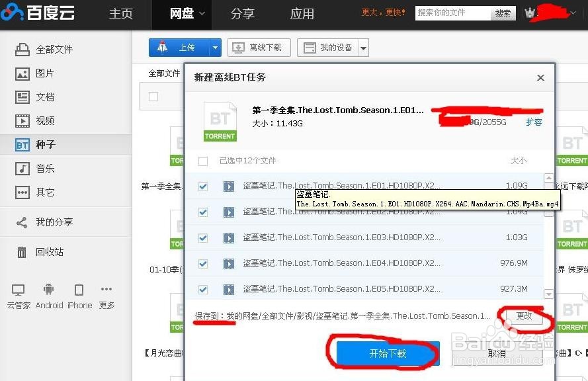
Task: Go to 应用 tab
Action: (x=302, y=14)
